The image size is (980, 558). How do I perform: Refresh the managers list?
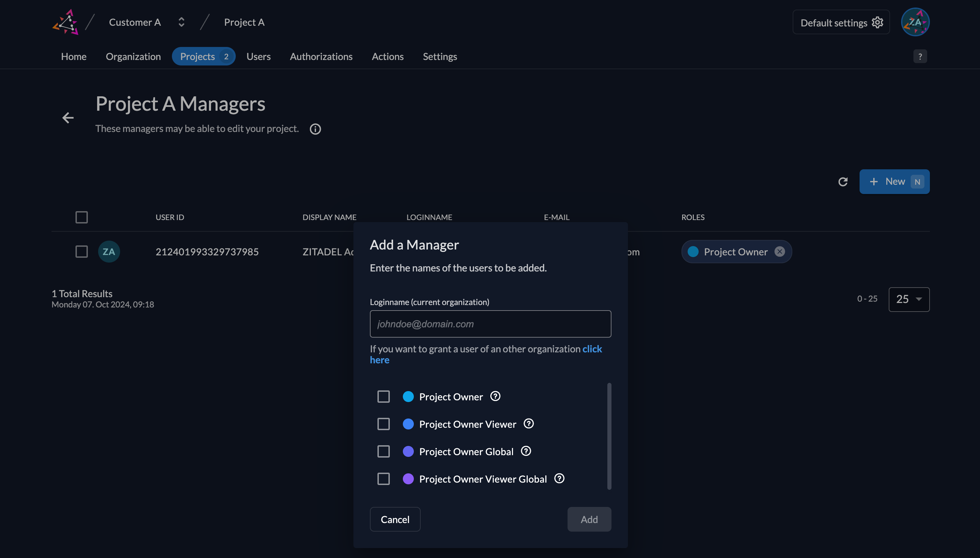[843, 182]
